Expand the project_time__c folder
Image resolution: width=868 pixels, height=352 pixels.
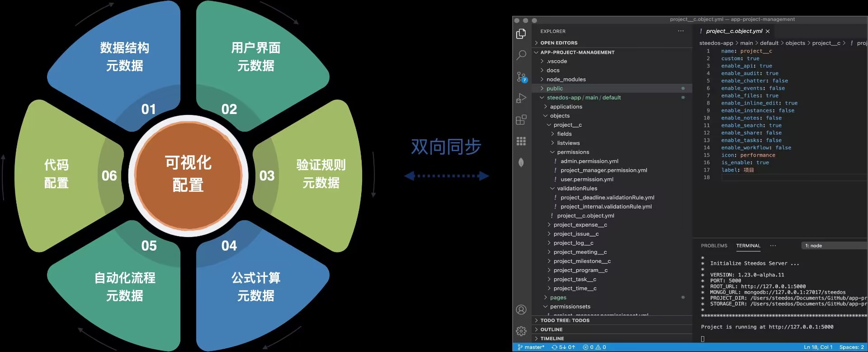[612, 288]
